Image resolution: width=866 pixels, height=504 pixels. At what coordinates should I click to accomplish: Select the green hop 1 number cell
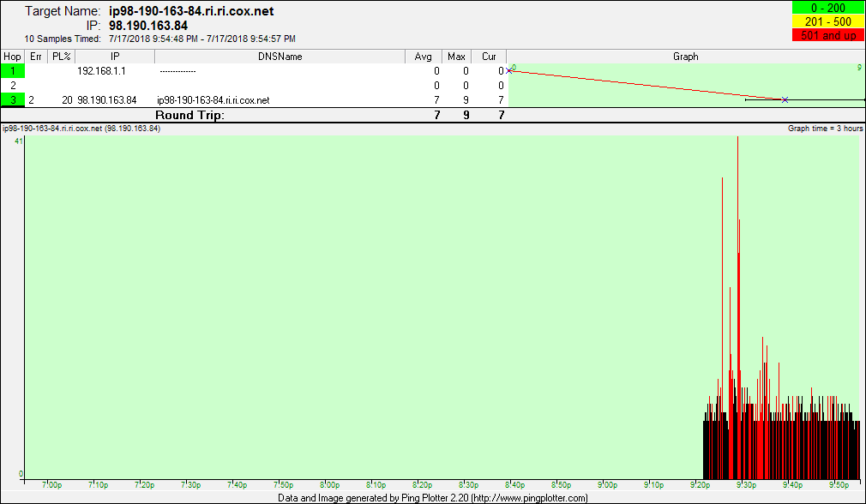click(13, 71)
